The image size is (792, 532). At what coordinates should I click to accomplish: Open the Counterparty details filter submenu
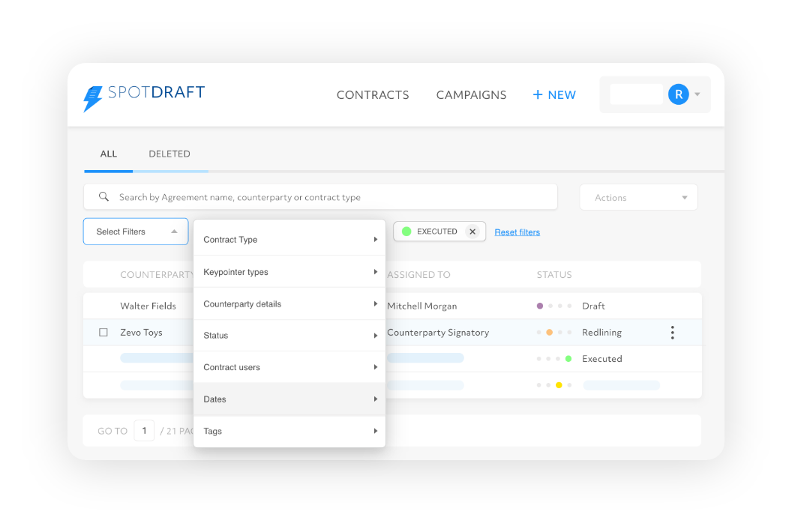click(289, 304)
